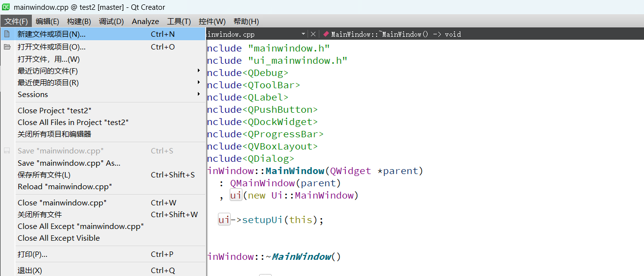Choose 新建文件或项目(N)... menu entry

point(103,34)
